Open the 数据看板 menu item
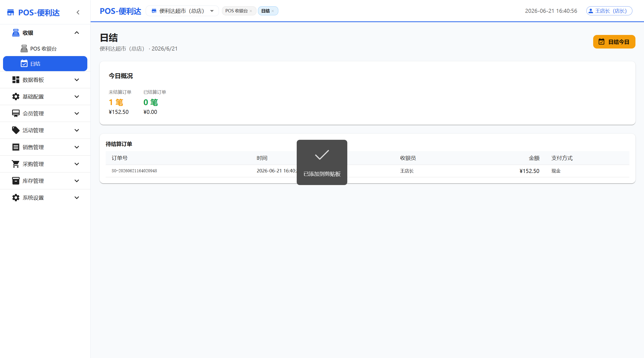The height and width of the screenshot is (358, 644). click(45, 80)
